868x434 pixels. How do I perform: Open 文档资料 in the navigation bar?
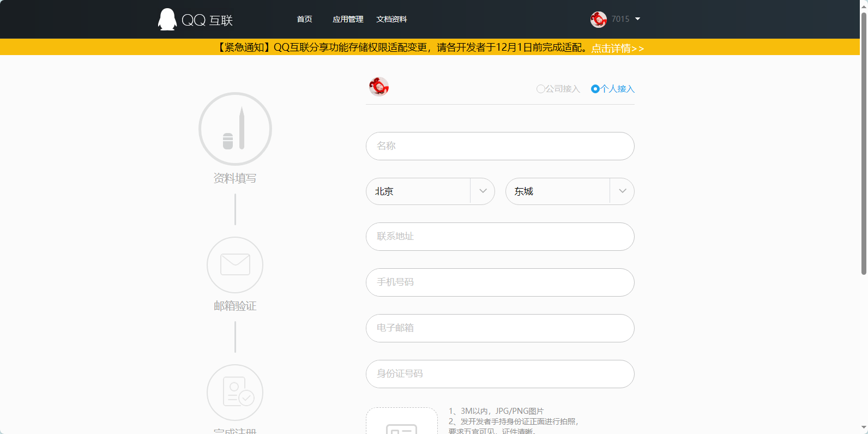coord(391,19)
